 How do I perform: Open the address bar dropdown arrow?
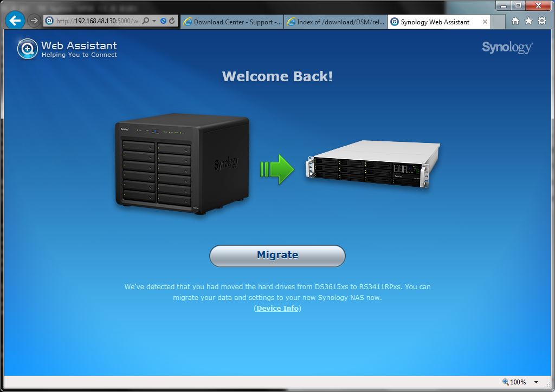(x=154, y=21)
